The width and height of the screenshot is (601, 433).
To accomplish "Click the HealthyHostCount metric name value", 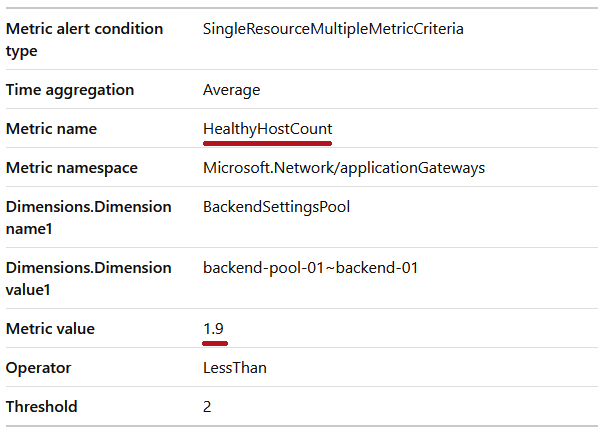I will coord(268,129).
